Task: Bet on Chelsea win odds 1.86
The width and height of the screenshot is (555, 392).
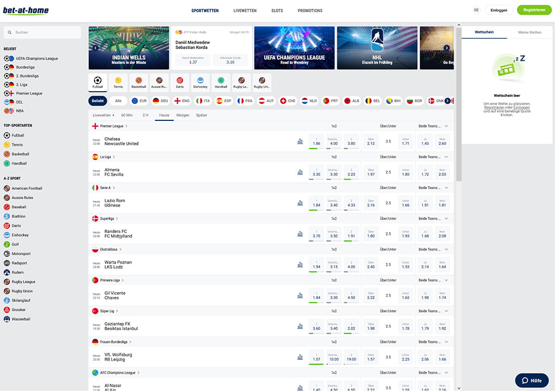Action: (x=317, y=141)
